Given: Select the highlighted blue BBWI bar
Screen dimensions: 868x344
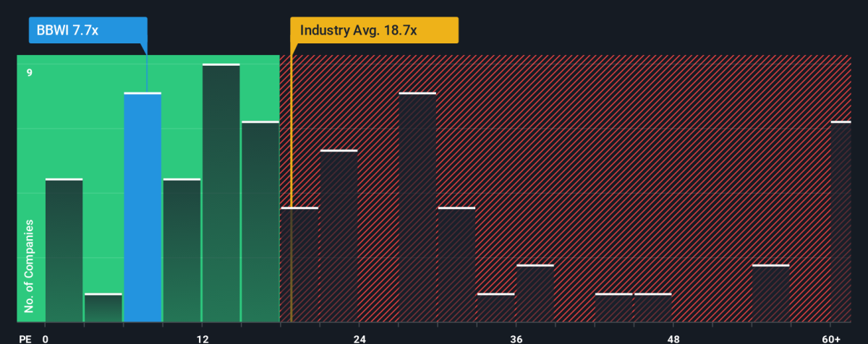Looking at the screenshot, I should tap(142, 207).
